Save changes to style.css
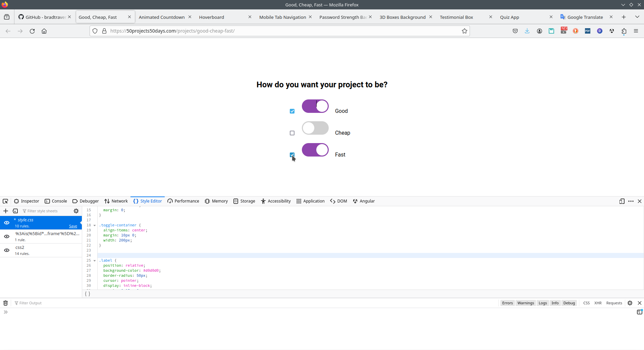This screenshot has height=350, width=644. pyautogui.click(x=73, y=226)
